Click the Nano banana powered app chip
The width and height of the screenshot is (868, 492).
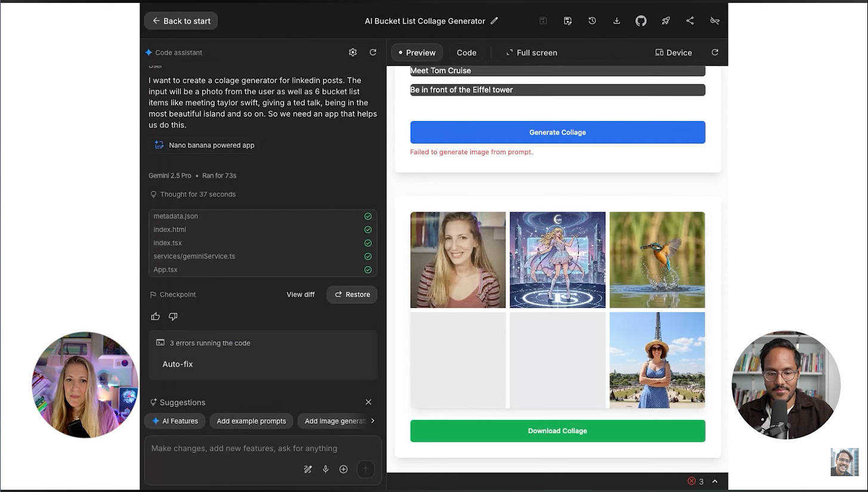coord(204,145)
